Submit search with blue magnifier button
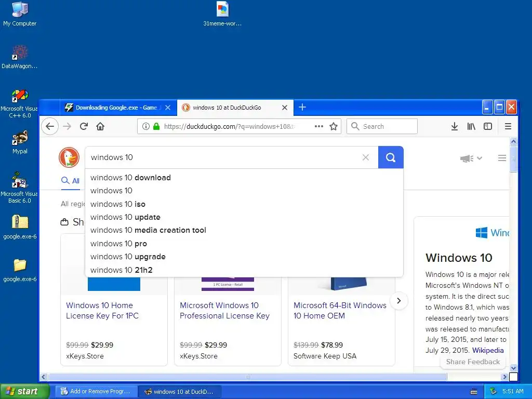This screenshot has width=532, height=399. coord(391,157)
